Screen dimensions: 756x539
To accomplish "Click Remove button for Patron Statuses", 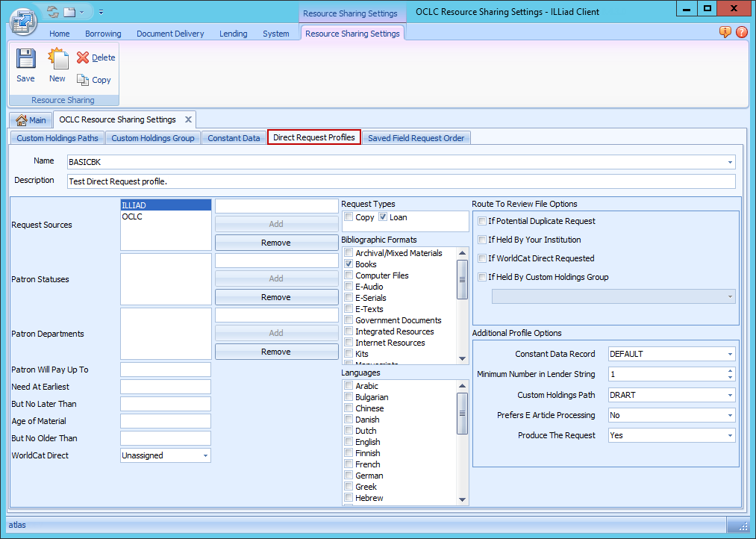I will coord(276,297).
